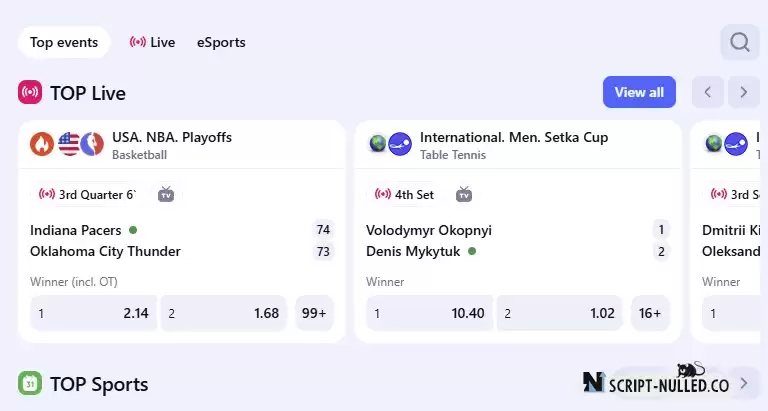
Task: Click the green TOP Sports calendar icon
Action: click(30, 383)
